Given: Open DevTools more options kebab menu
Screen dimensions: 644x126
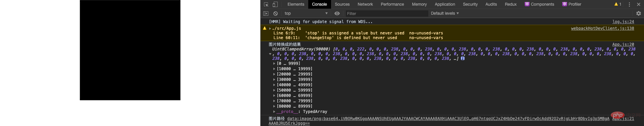Looking at the screenshot, I should click(x=629, y=4).
